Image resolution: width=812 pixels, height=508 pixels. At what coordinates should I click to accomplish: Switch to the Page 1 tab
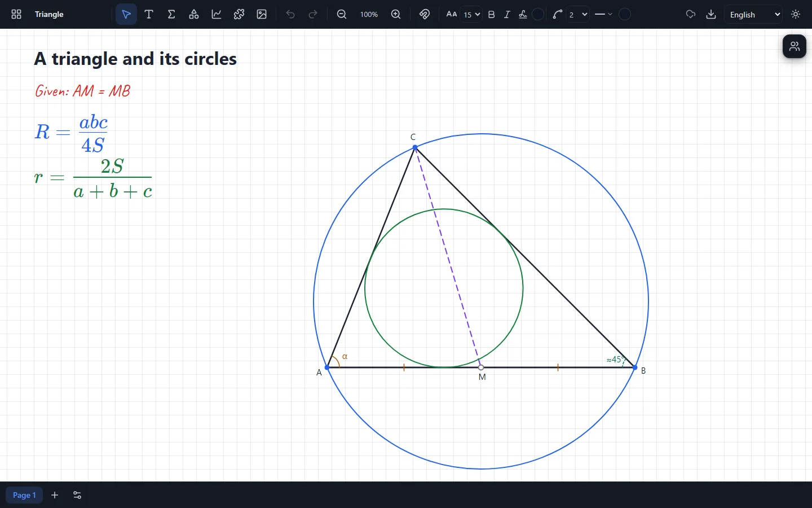(24, 495)
